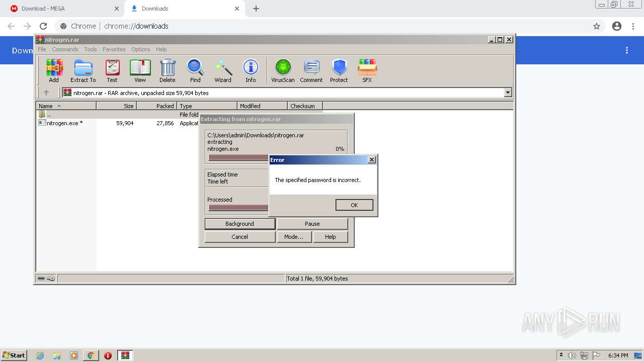Launch the Wizard tool
Viewport: 644px width, 362px height.
click(223, 70)
